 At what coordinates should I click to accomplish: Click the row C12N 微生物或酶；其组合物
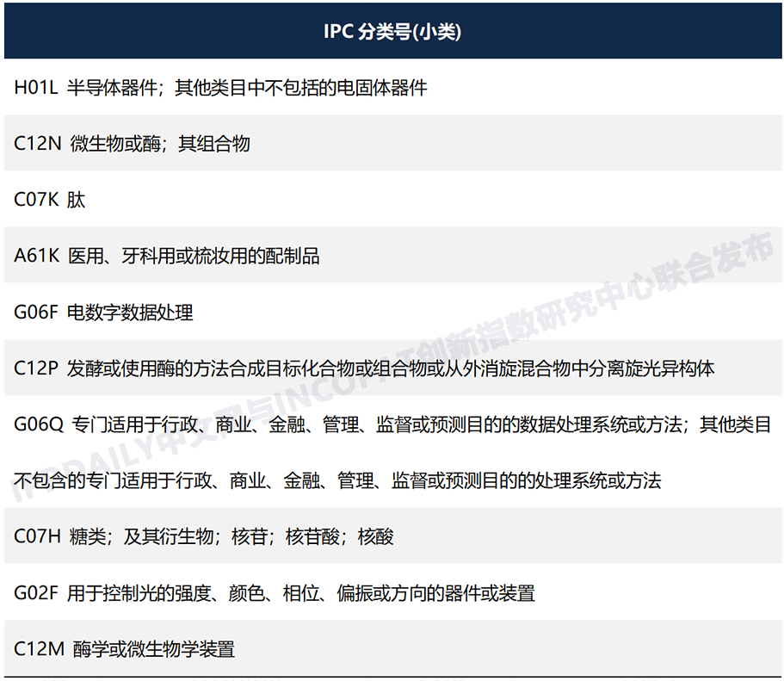click(x=392, y=143)
